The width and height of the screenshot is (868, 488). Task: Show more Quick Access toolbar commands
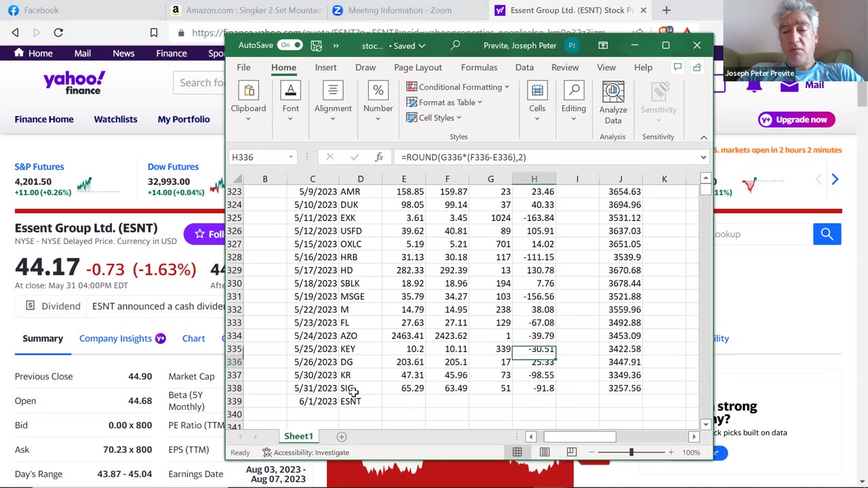pos(336,45)
